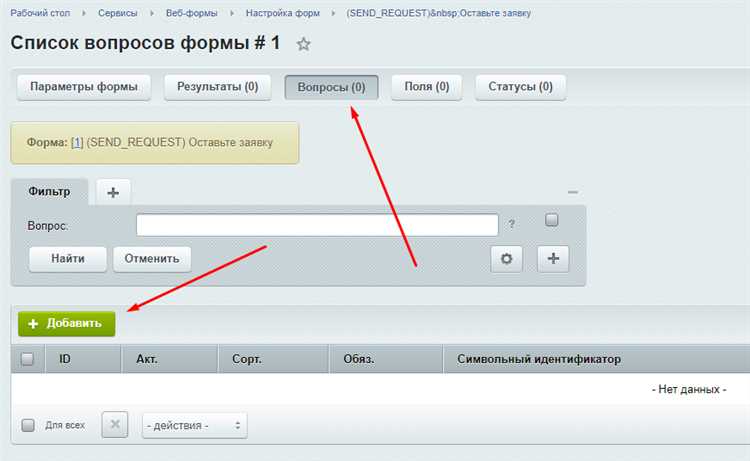Open 'Сервисы' breadcrumb link
The image size is (750, 461).
pyautogui.click(x=118, y=13)
